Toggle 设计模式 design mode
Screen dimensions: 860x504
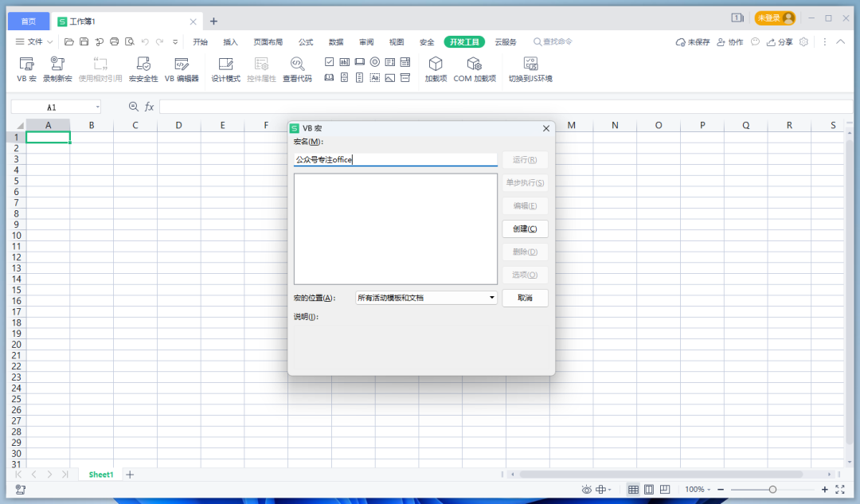point(226,69)
